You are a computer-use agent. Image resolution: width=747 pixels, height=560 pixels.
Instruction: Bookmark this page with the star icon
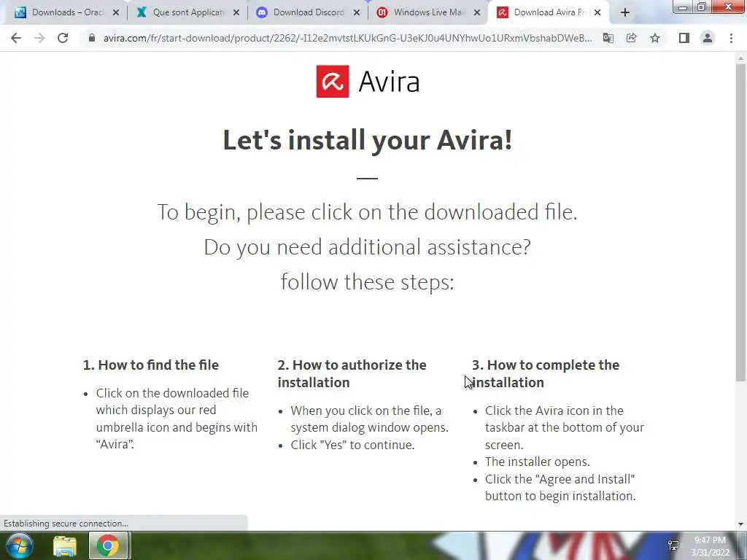coord(655,38)
